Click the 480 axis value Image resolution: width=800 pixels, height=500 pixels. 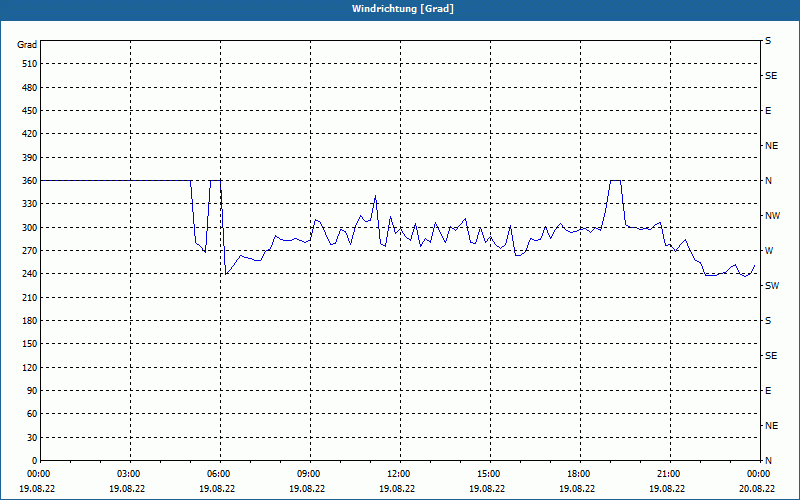point(30,88)
